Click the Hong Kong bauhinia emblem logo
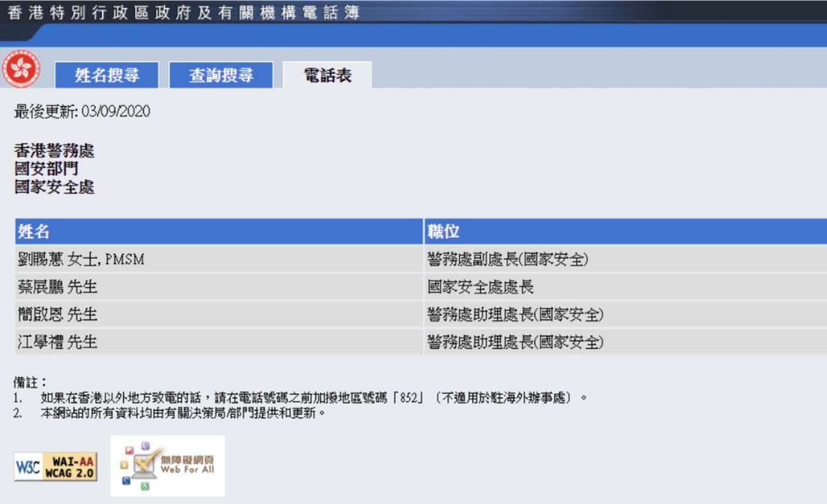The width and height of the screenshot is (827, 504). [x=22, y=69]
